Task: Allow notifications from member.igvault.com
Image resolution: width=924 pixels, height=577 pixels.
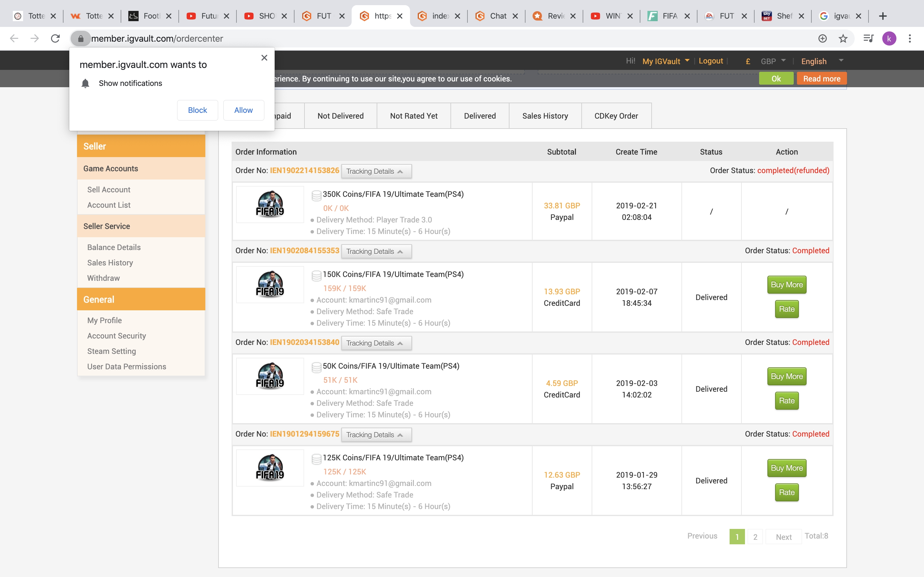Action: point(244,110)
